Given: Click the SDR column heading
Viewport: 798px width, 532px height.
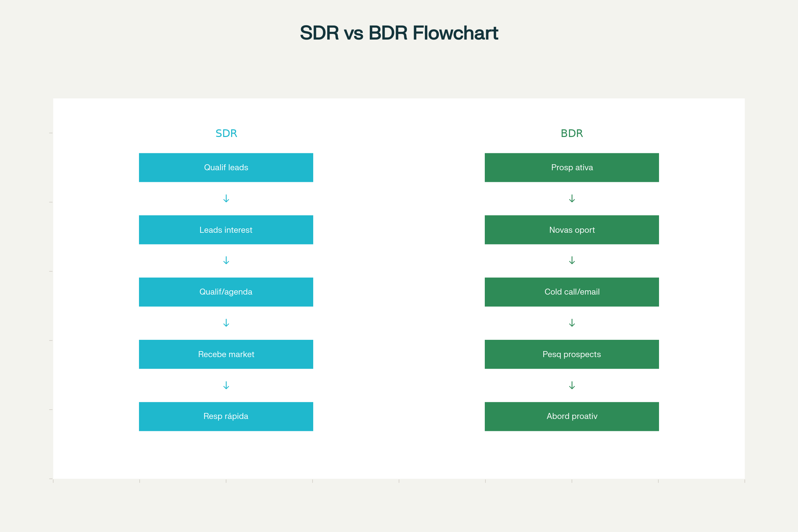Looking at the screenshot, I should pos(226,133).
